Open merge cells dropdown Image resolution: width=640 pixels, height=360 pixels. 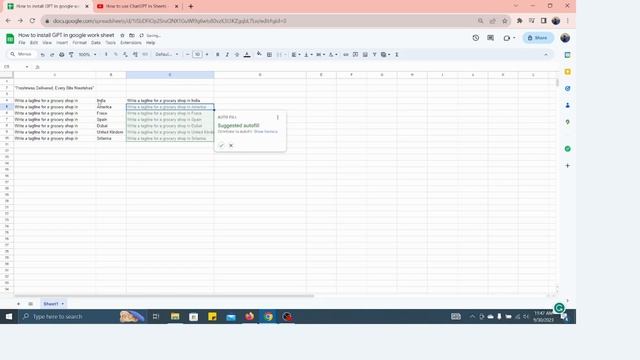coord(281,54)
